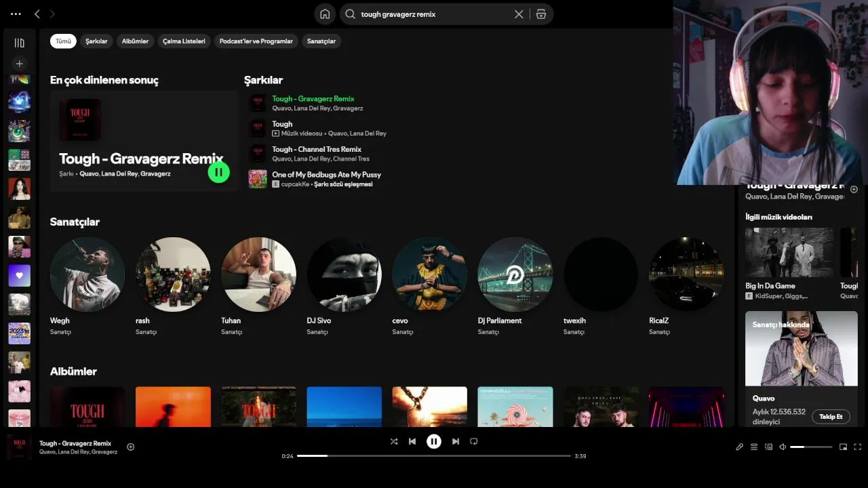The width and height of the screenshot is (868, 488).
Task: Skip to previous track
Action: [x=412, y=441]
